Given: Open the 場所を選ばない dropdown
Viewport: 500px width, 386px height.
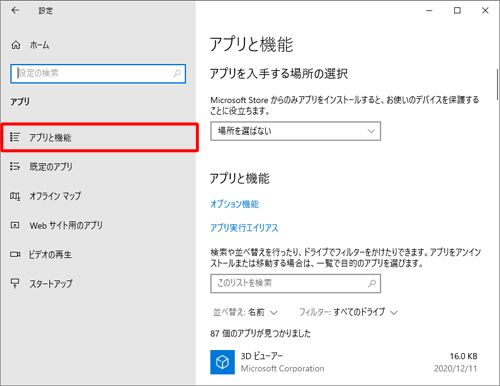Looking at the screenshot, I should (x=295, y=131).
